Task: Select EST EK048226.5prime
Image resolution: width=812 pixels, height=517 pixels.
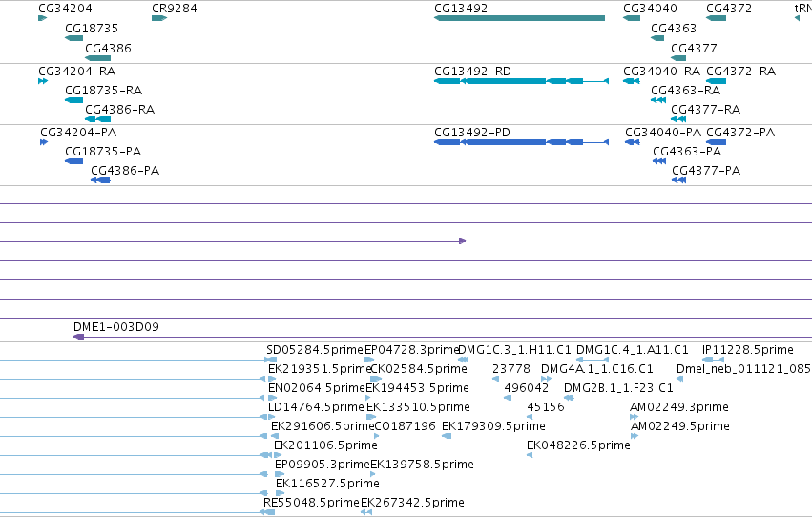Action: (x=578, y=445)
